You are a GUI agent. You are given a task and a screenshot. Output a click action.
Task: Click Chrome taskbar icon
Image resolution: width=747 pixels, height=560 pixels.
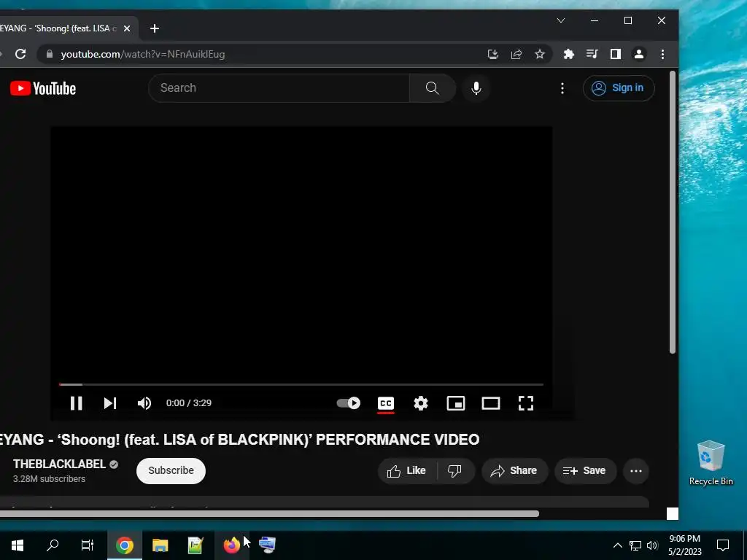(124, 545)
